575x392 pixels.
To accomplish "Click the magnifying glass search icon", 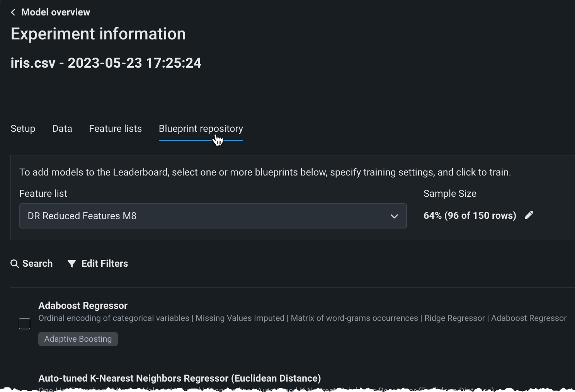I will coord(15,264).
